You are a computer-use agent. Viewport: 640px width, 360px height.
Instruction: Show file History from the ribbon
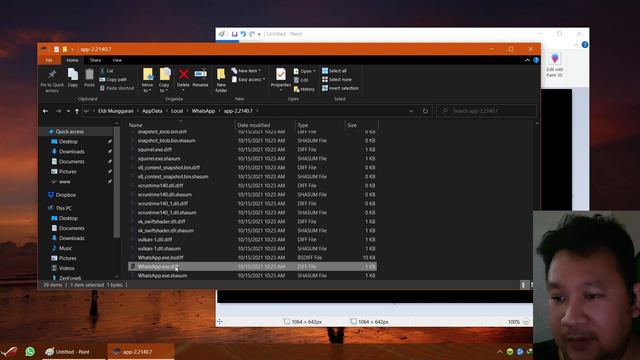point(304,89)
